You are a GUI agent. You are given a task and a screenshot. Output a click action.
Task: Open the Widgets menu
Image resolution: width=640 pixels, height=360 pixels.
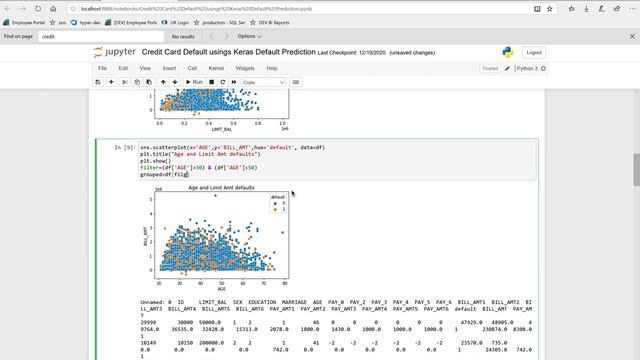(x=245, y=68)
